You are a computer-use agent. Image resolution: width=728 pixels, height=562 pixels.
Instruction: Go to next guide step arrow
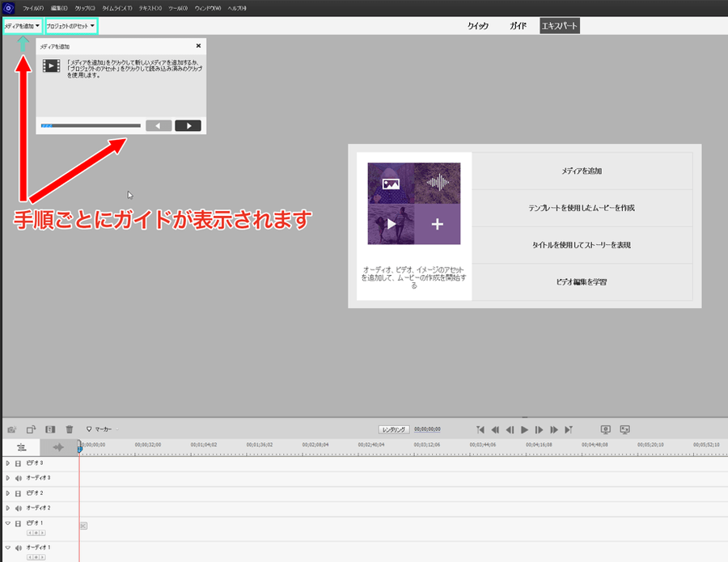click(188, 126)
